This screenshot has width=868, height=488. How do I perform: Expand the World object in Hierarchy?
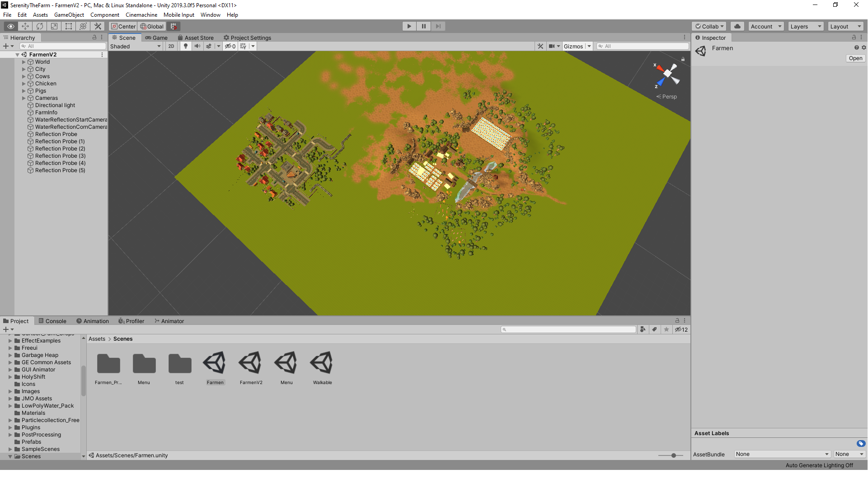tap(24, 62)
